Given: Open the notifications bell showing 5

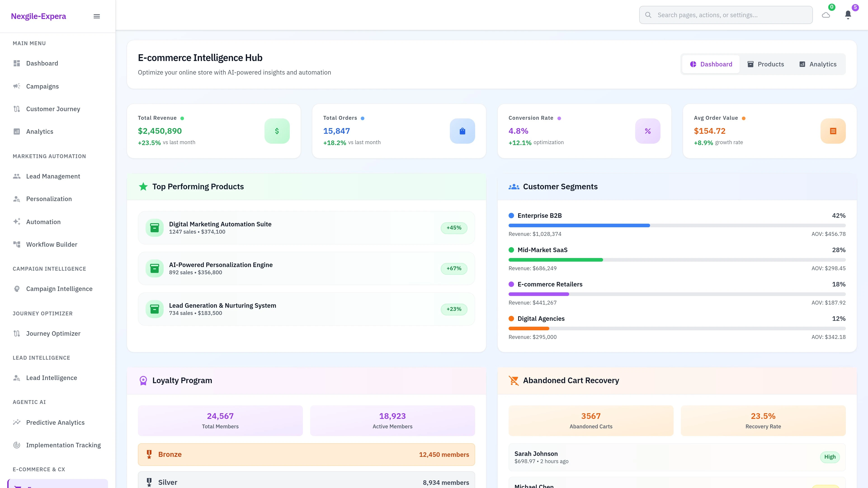Looking at the screenshot, I should click(848, 14).
